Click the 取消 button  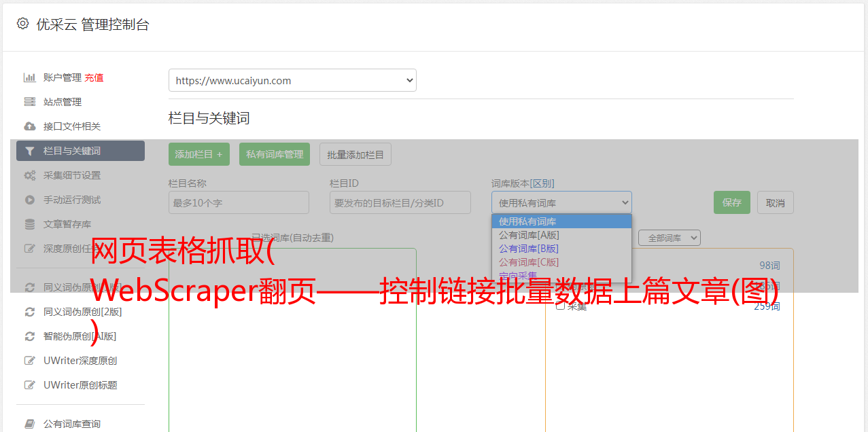pyautogui.click(x=776, y=202)
